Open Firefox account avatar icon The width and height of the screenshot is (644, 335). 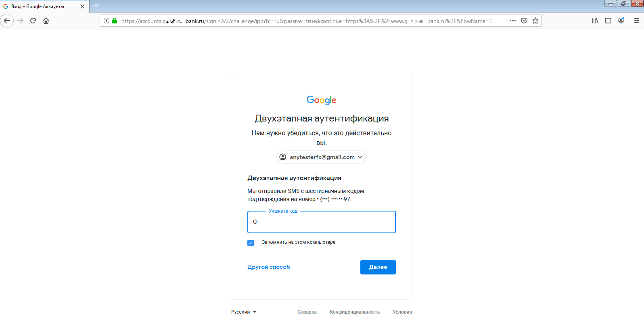[621, 21]
